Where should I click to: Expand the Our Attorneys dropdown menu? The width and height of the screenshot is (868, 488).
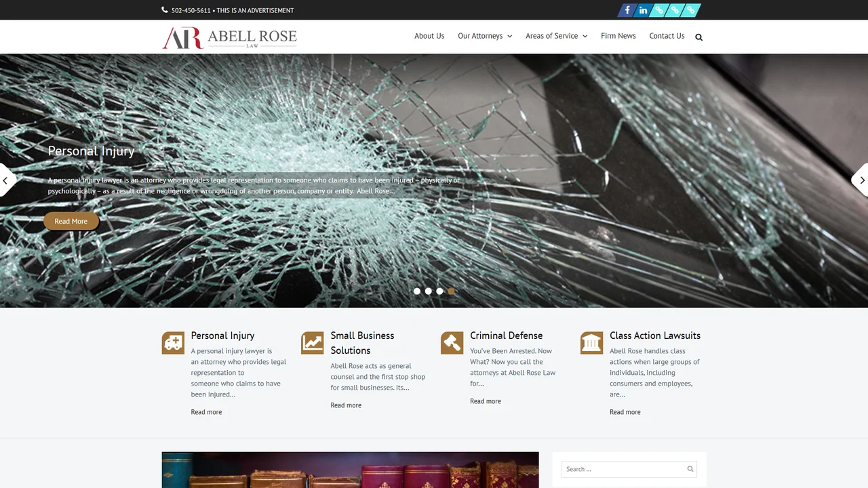pos(485,36)
